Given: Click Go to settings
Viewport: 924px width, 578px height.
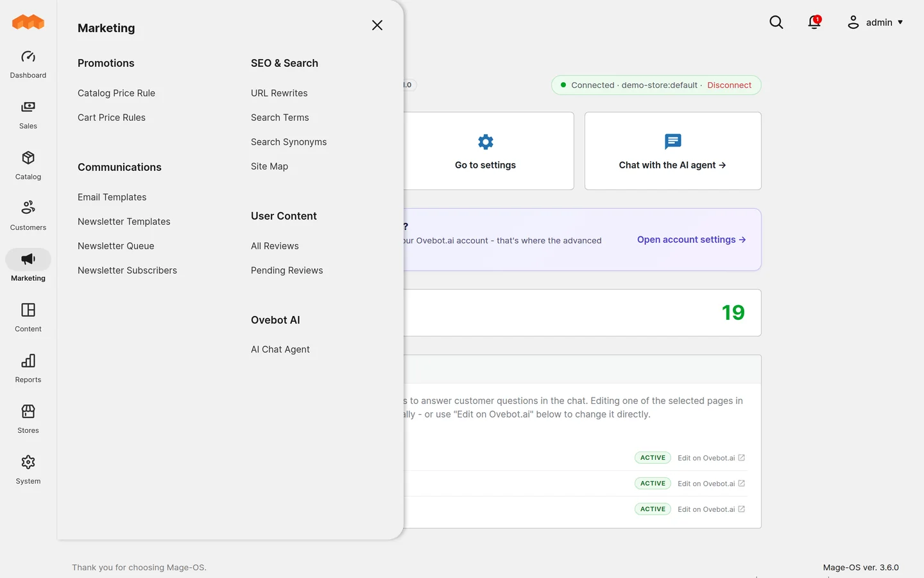Looking at the screenshot, I should pos(485,165).
